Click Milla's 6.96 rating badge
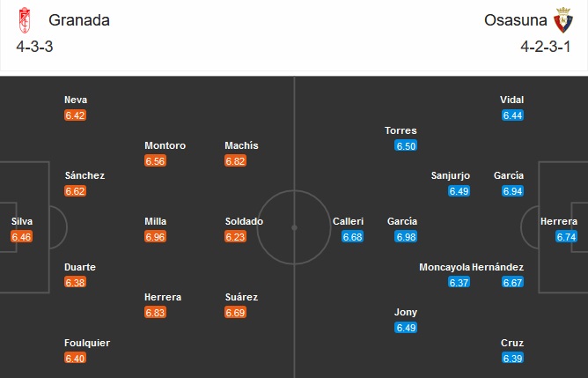588x378 pixels. point(155,237)
